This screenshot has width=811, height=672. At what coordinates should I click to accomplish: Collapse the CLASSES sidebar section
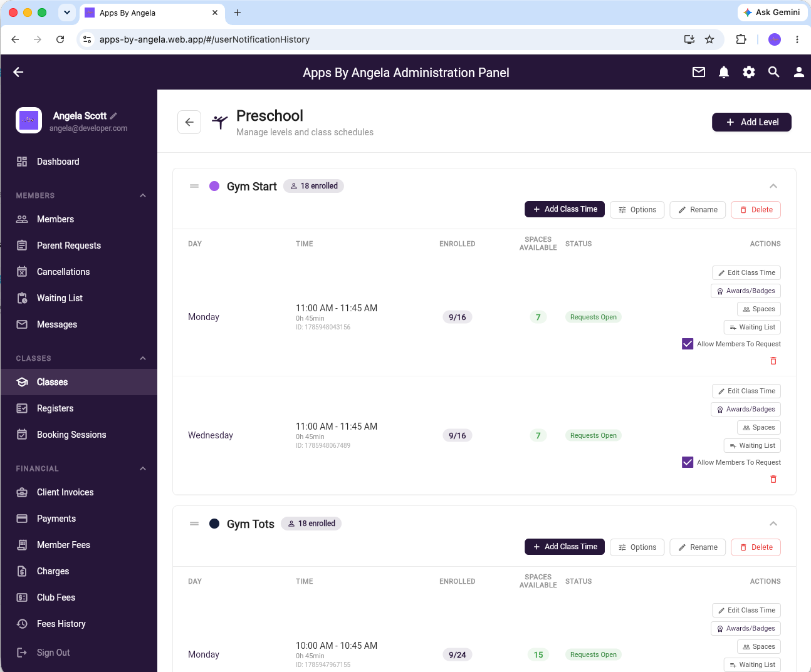tap(143, 358)
